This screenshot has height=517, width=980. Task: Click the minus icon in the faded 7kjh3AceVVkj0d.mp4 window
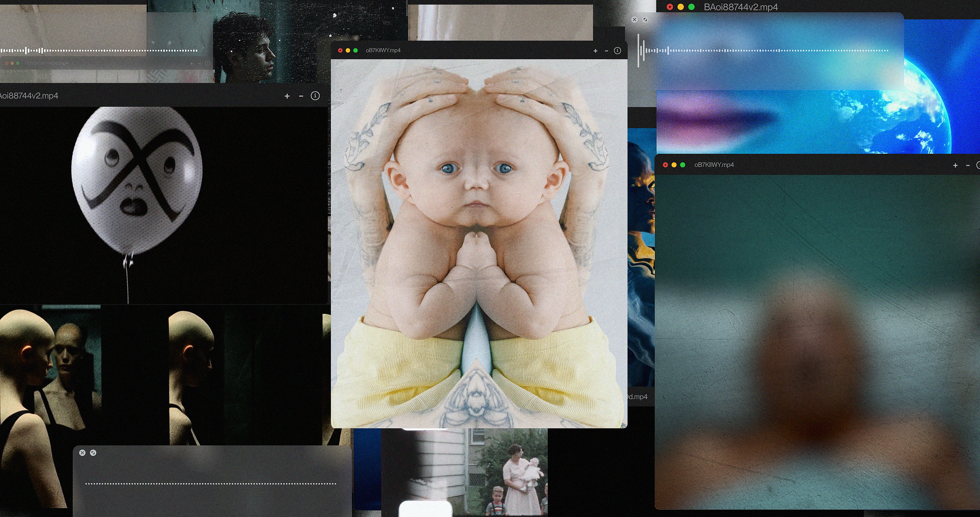click(199, 64)
